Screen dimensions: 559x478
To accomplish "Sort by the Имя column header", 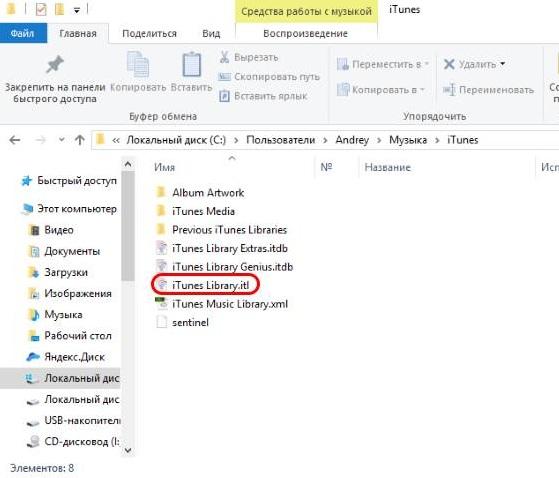I will point(164,167).
